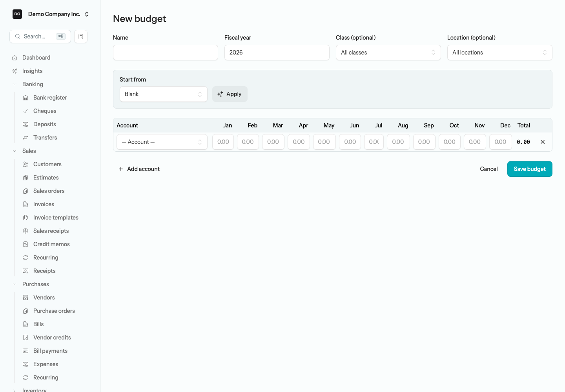565x392 pixels.
Task: Click the Cheques checkmark icon
Action: pyautogui.click(x=26, y=111)
